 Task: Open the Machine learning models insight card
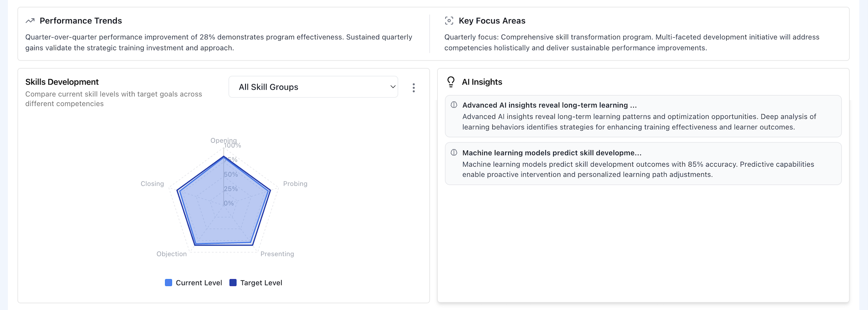(x=643, y=164)
